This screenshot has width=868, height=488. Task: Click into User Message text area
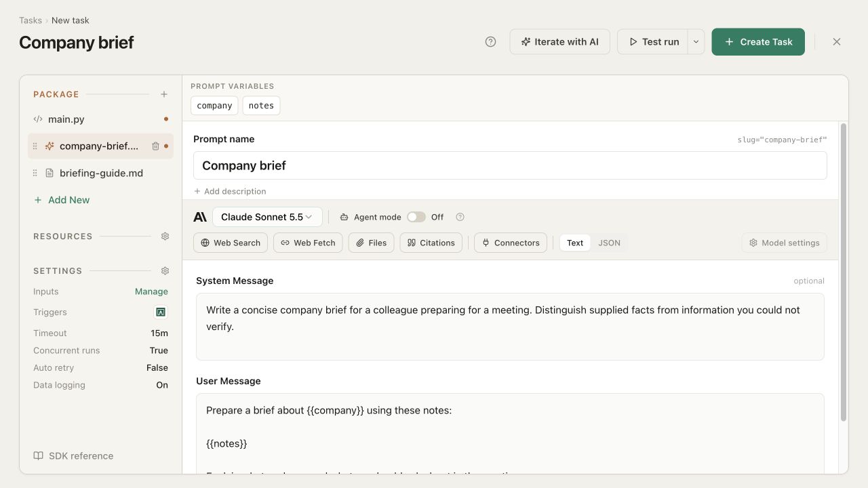pyautogui.click(x=510, y=434)
